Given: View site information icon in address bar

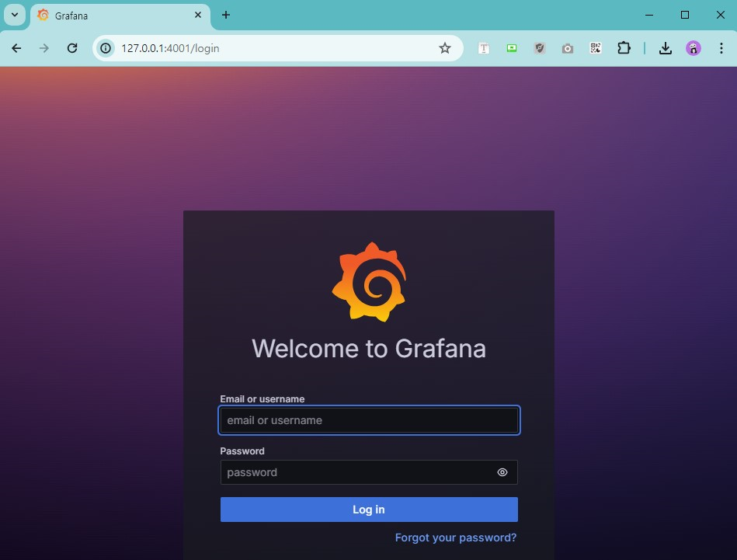Looking at the screenshot, I should (x=106, y=48).
